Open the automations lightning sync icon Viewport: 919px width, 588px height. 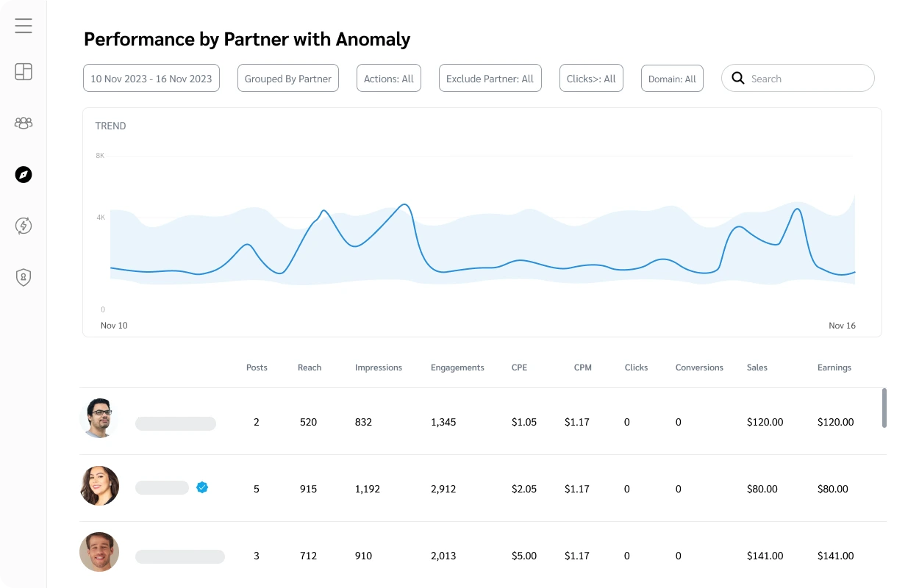pyautogui.click(x=23, y=226)
